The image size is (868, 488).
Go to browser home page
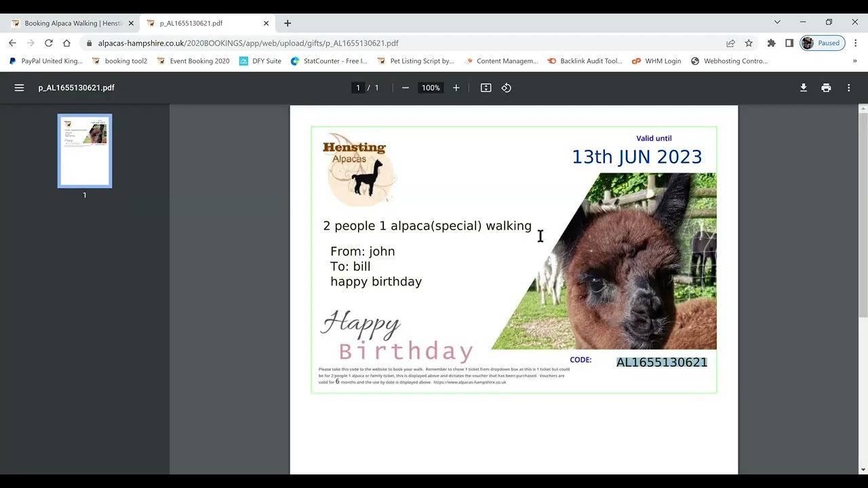[x=66, y=43]
